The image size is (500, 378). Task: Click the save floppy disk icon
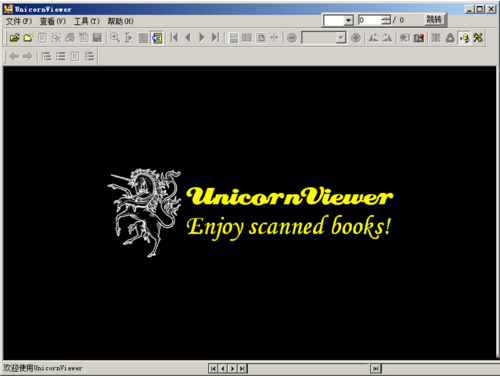[x=97, y=38]
